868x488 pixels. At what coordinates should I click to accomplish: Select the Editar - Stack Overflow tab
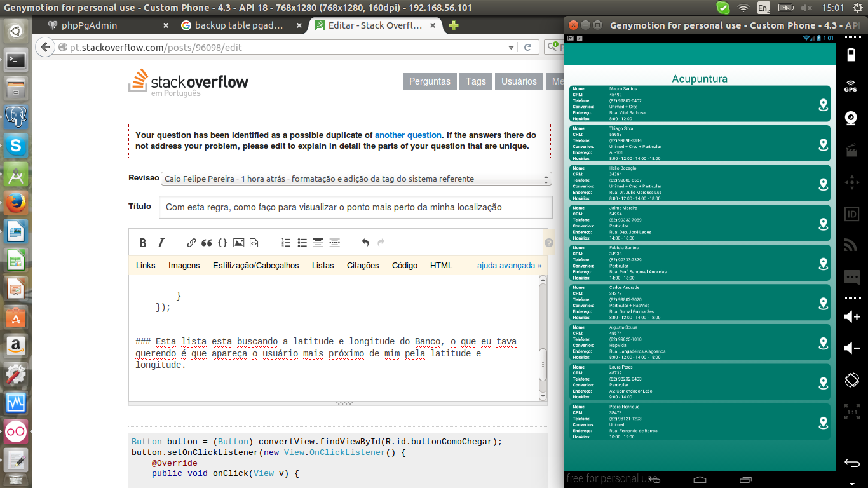pyautogui.click(x=375, y=25)
